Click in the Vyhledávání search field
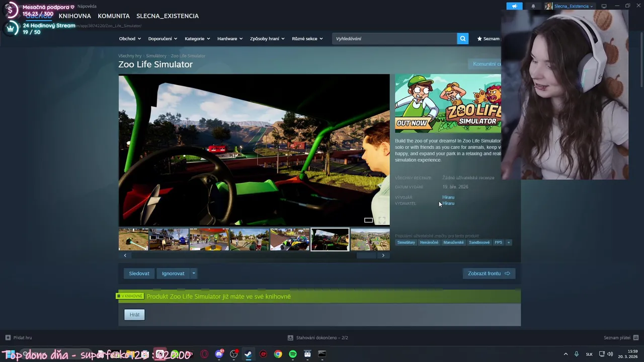This screenshot has width=644, height=362. pos(394,39)
